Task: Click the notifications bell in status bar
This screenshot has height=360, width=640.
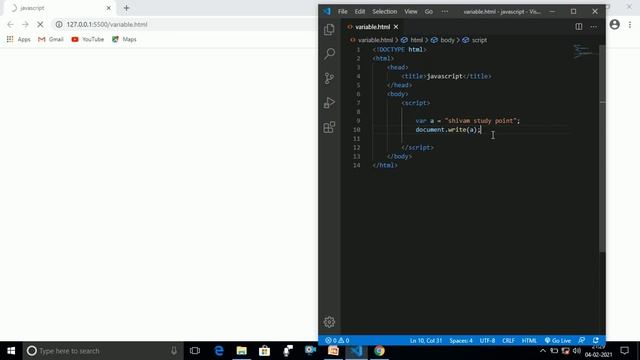Action: [596, 340]
